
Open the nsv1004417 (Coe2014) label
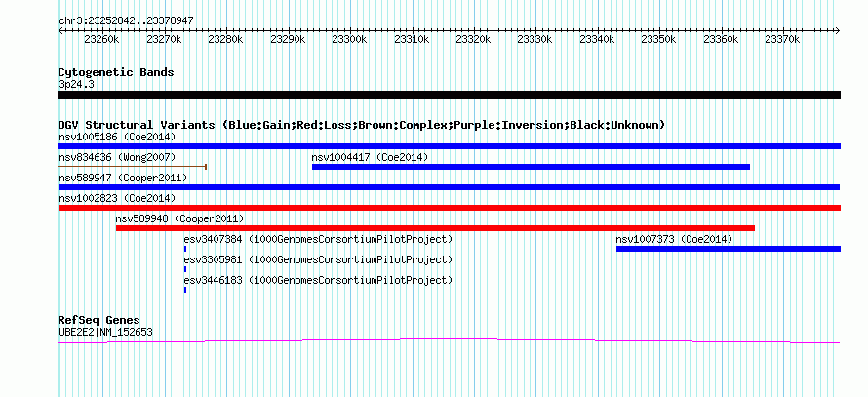tap(370, 157)
